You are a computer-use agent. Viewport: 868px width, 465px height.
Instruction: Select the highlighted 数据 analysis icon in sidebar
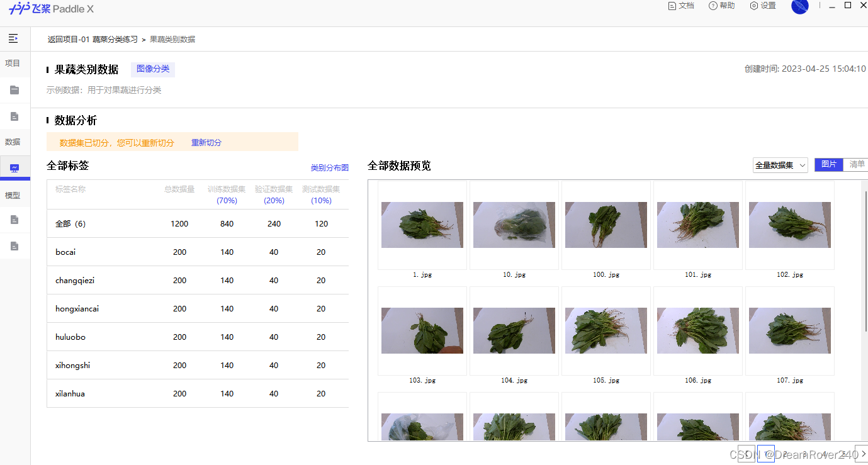(x=13, y=167)
